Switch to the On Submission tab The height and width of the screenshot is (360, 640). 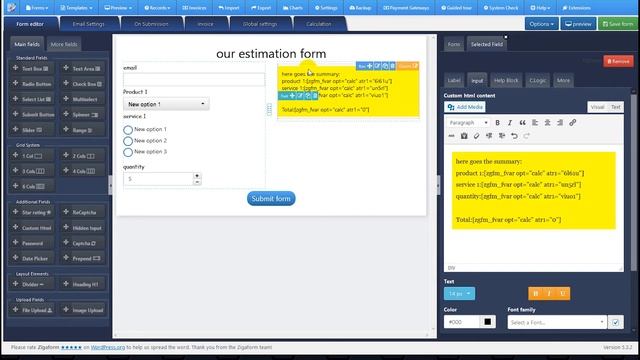coord(151,24)
